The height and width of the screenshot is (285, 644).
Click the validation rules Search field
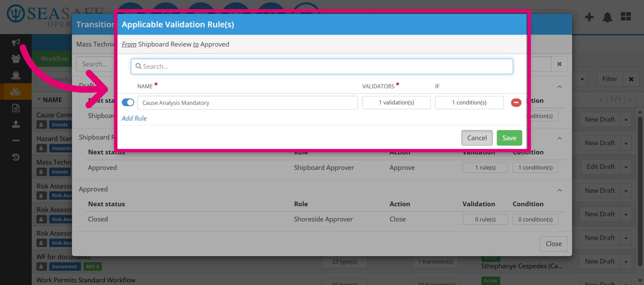pyautogui.click(x=322, y=66)
